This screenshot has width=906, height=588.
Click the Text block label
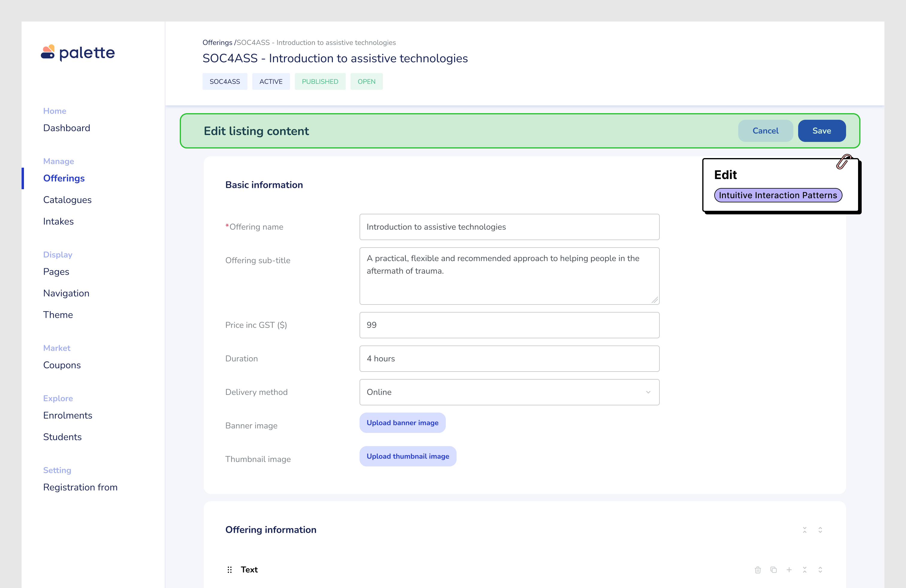249,569
